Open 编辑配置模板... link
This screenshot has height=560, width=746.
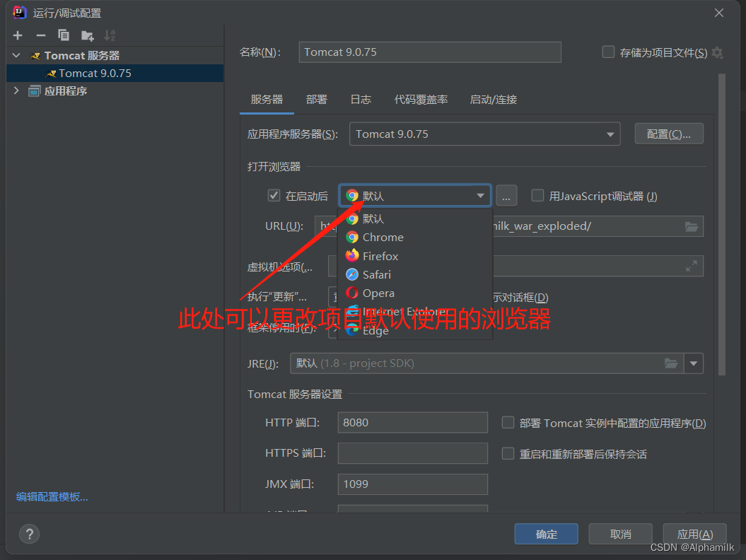tap(52, 497)
